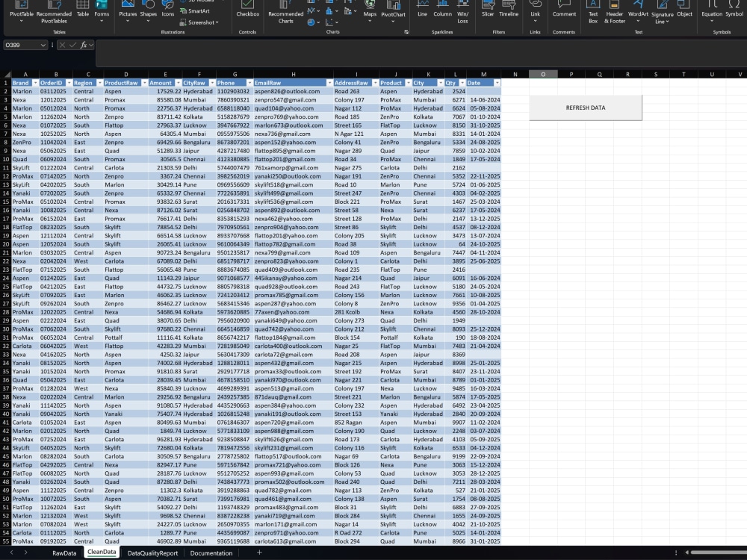Insert a Text Box
The width and height of the screenshot is (747, 560).
pos(593,12)
